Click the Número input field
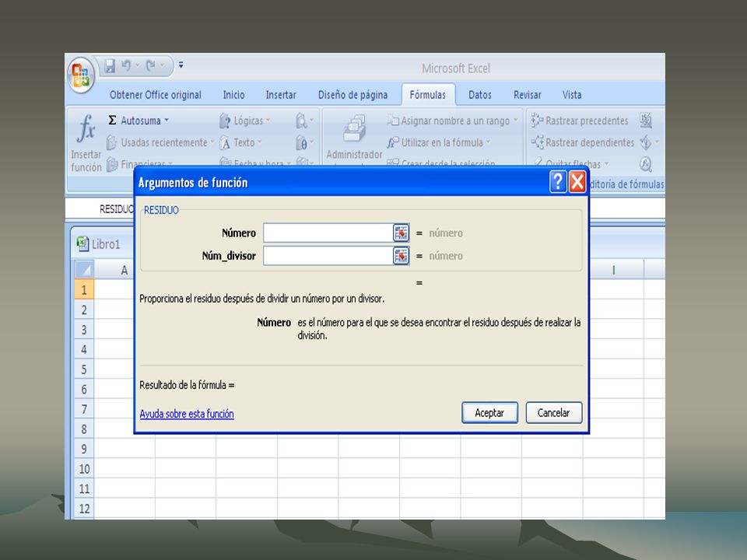747x560 pixels. point(328,233)
